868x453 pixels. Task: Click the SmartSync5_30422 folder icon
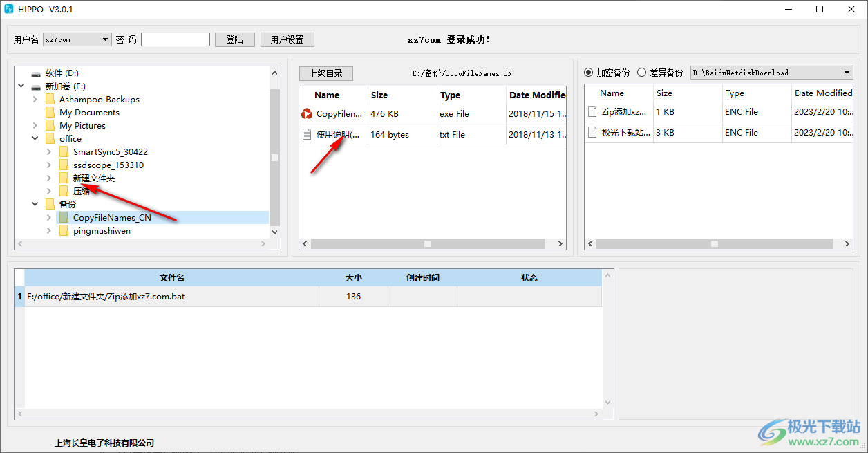click(x=64, y=152)
